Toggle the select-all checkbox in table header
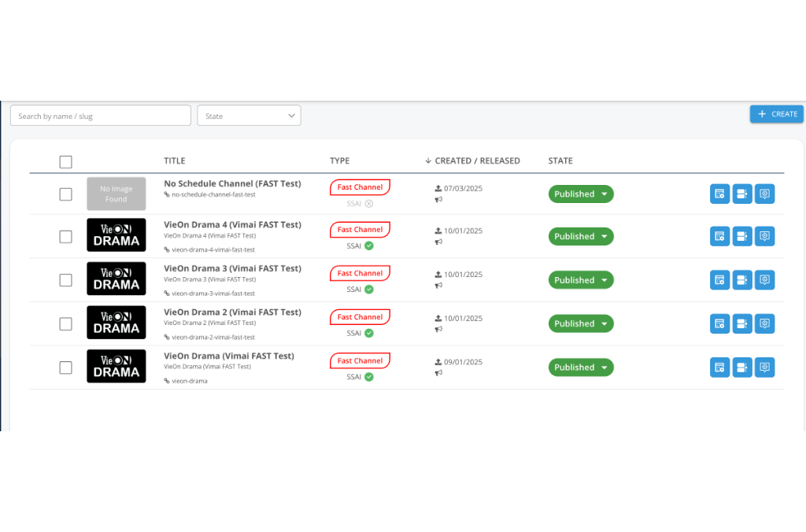The height and width of the screenshot is (532, 806). (66, 162)
